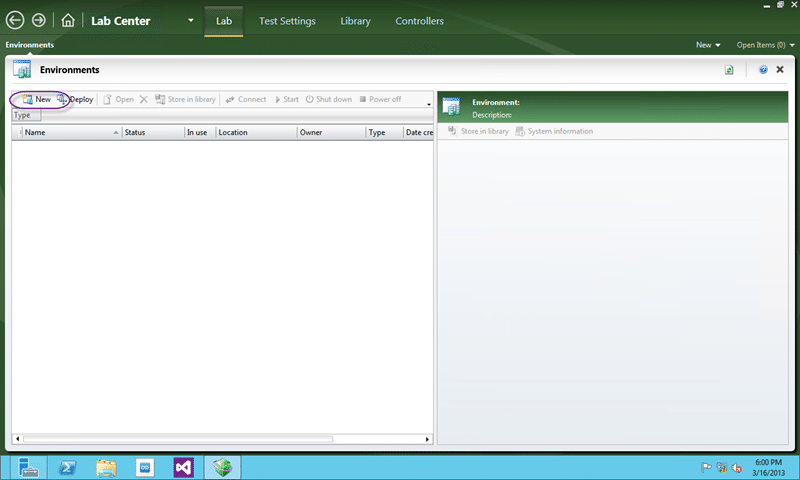
Task: Click the Shut down toolbar button
Action: tap(329, 99)
